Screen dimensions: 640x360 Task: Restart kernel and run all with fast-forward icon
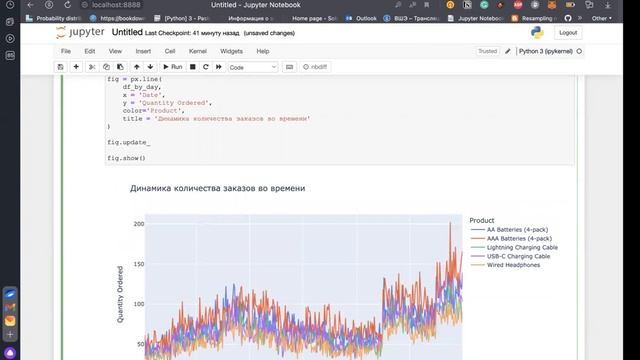point(219,67)
